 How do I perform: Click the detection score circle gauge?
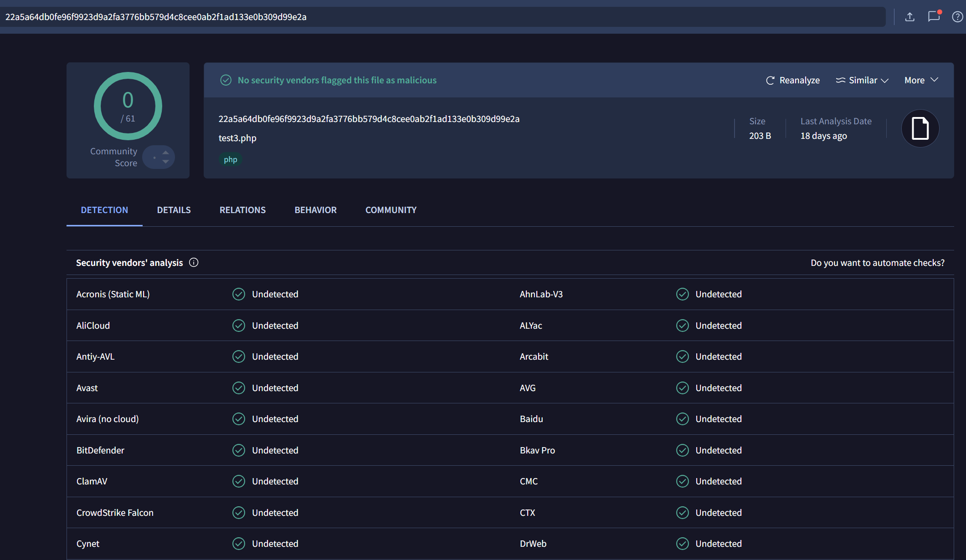(x=128, y=106)
